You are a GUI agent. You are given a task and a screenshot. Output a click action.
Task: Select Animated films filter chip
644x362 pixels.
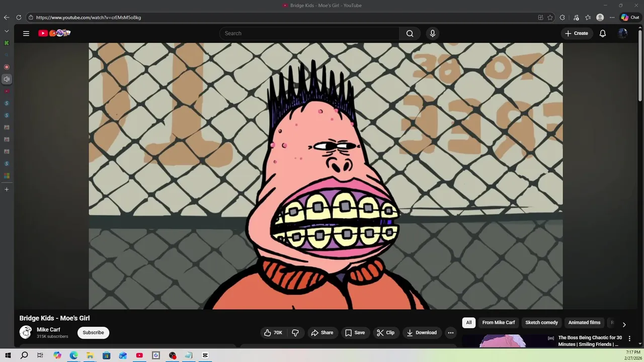(584, 322)
